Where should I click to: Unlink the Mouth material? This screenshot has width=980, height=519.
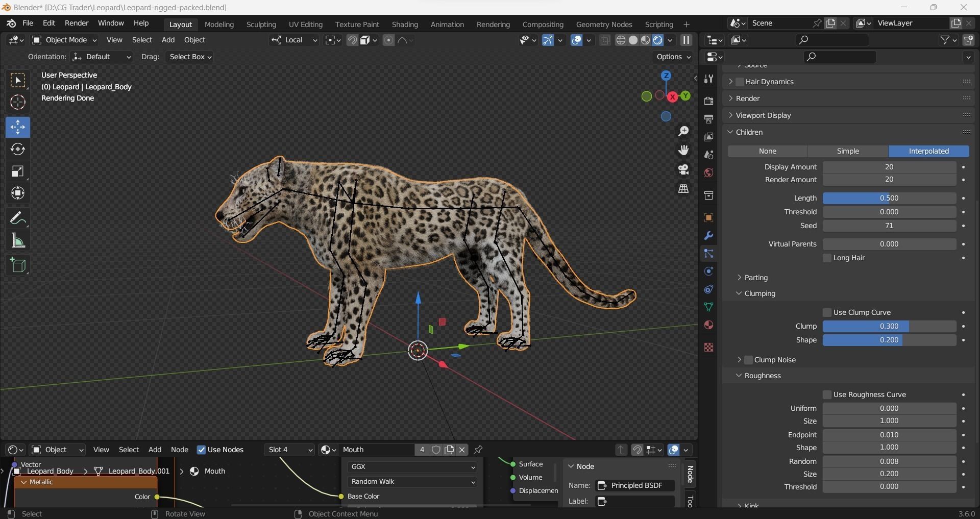pos(462,450)
